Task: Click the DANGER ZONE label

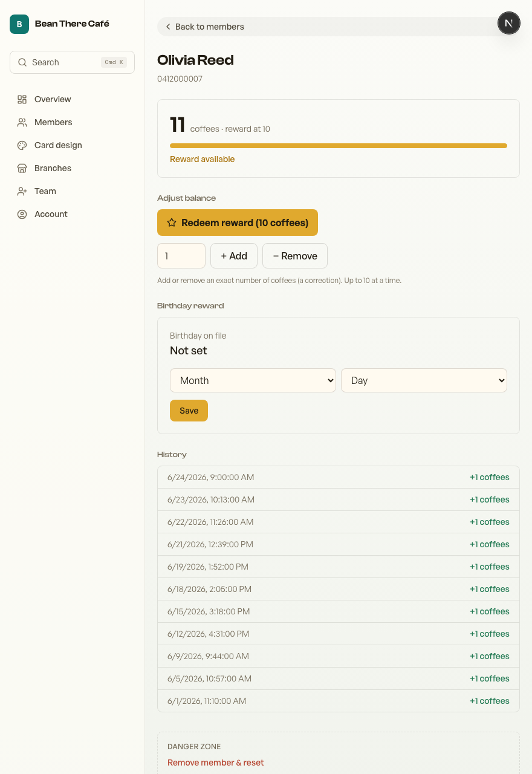Action: pyautogui.click(x=194, y=747)
